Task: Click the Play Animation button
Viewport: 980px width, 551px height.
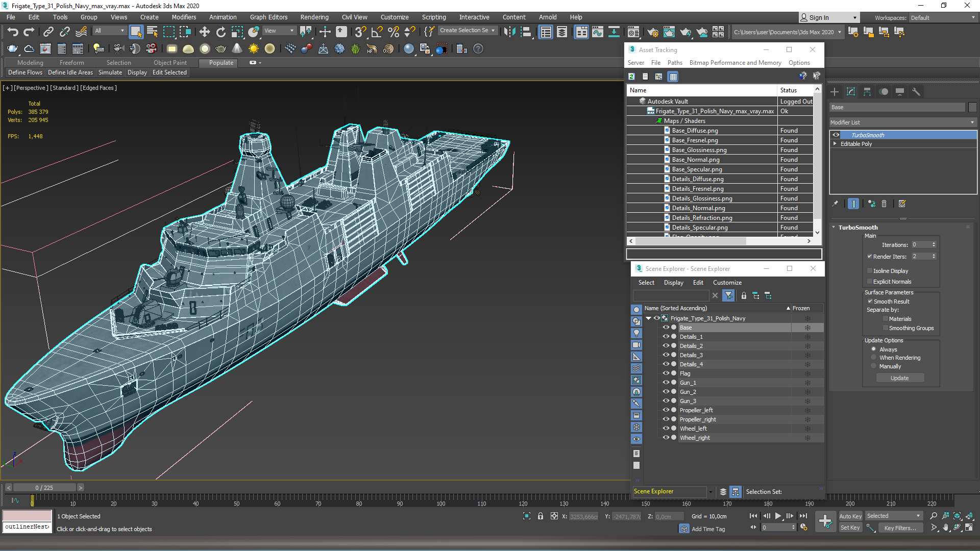Action: [x=778, y=516]
